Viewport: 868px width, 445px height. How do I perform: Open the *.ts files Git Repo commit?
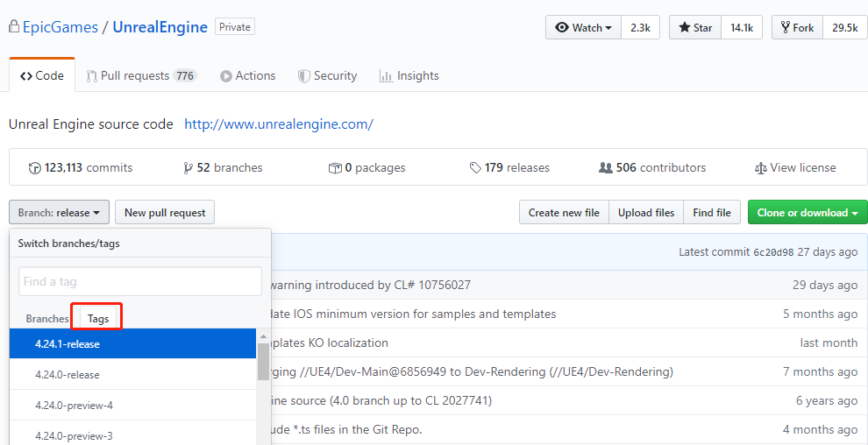[x=347, y=429]
